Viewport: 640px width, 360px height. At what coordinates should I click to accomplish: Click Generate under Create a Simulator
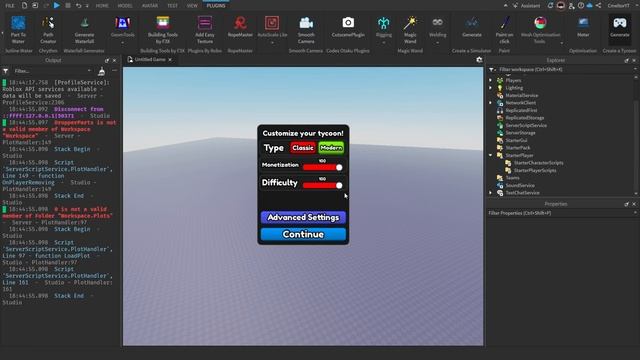point(472,27)
